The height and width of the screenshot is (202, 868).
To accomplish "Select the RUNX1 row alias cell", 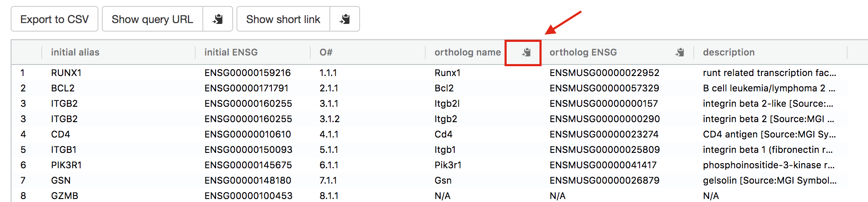I will (x=66, y=73).
